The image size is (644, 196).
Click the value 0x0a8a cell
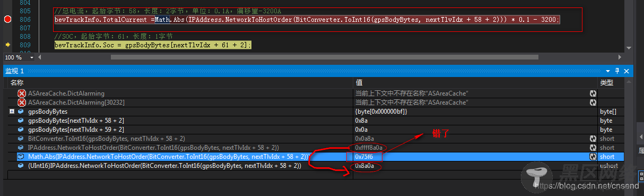click(x=365, y=139)
